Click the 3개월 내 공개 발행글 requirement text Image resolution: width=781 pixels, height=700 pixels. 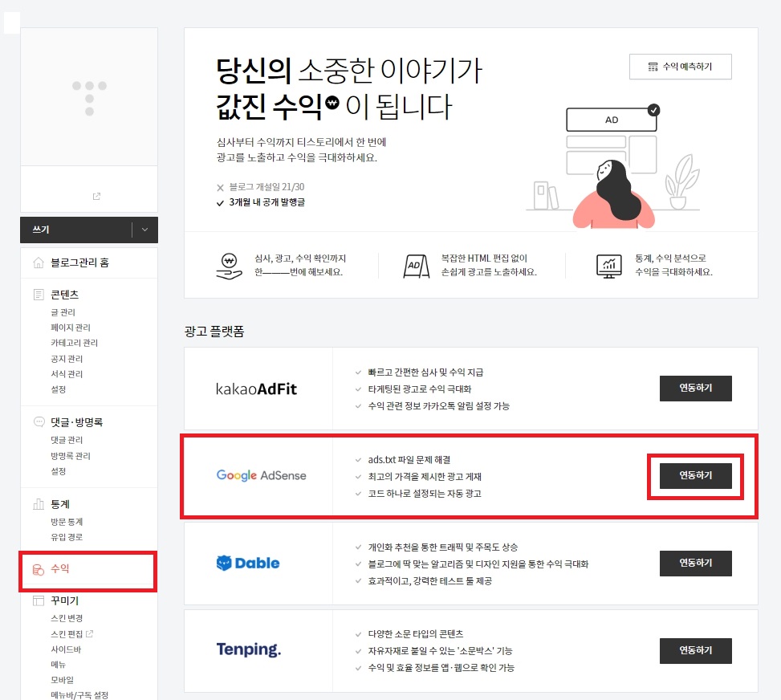267,202
